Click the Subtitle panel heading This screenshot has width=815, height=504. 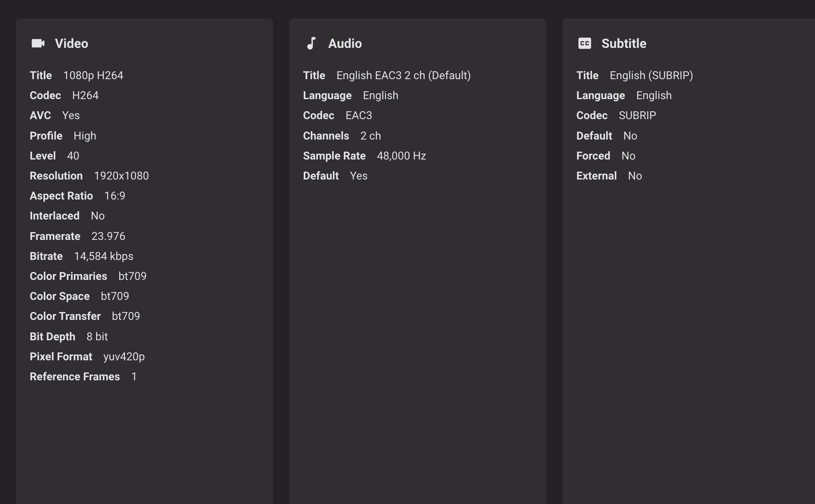click(623, 44)
